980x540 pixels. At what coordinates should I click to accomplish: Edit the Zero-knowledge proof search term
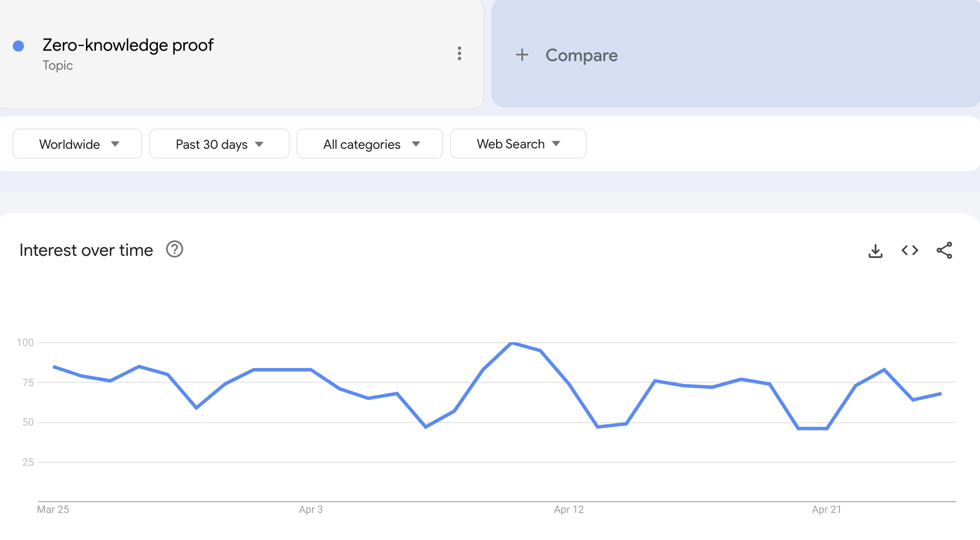tap(128, 45)
